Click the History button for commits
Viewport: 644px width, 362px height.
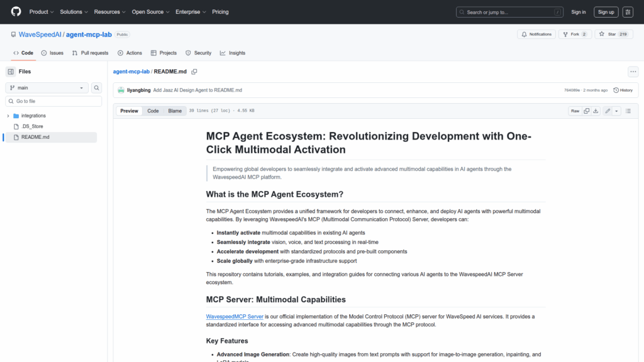pyautogui.click(x=623, y=90)
